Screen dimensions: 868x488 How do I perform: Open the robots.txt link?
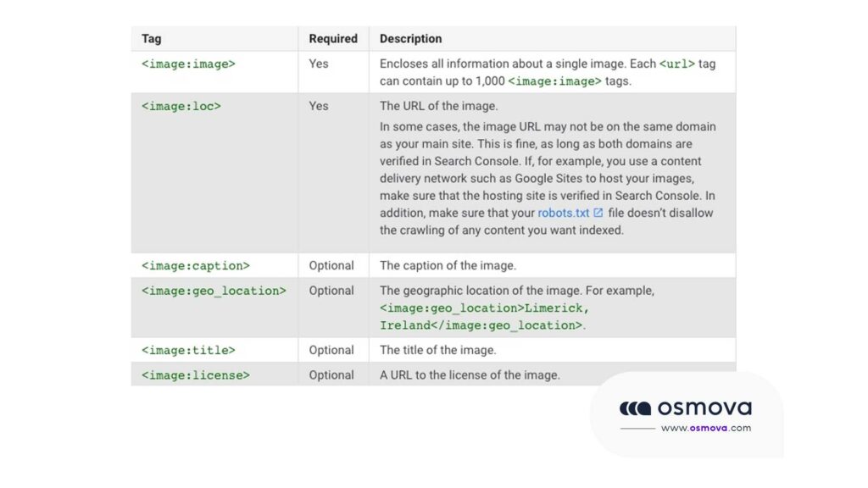(x=563, y=213)
